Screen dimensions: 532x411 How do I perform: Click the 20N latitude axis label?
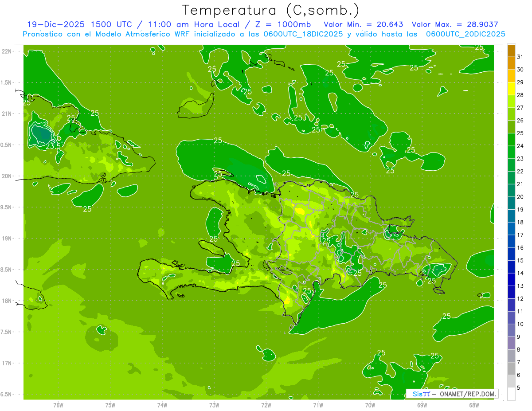[7, 176]
